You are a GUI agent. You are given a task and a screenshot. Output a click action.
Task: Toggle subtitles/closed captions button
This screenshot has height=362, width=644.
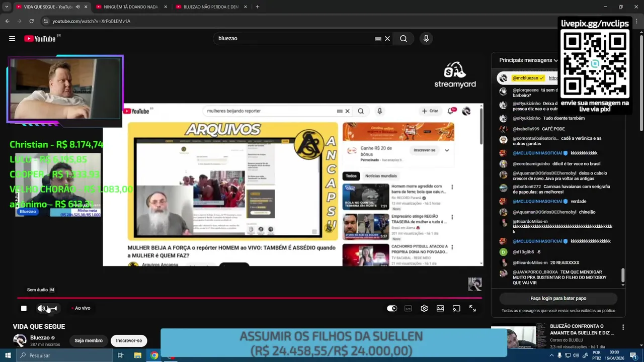click(408, 308)
